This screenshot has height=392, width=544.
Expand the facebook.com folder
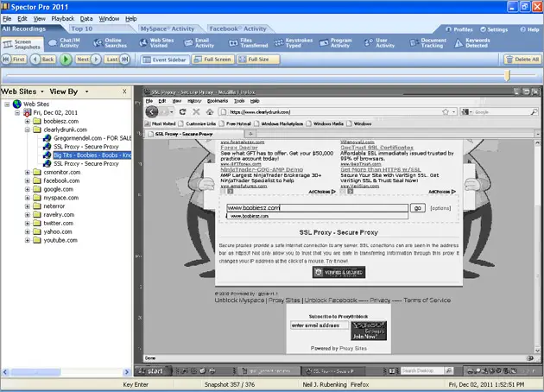(x=27, y=180)
